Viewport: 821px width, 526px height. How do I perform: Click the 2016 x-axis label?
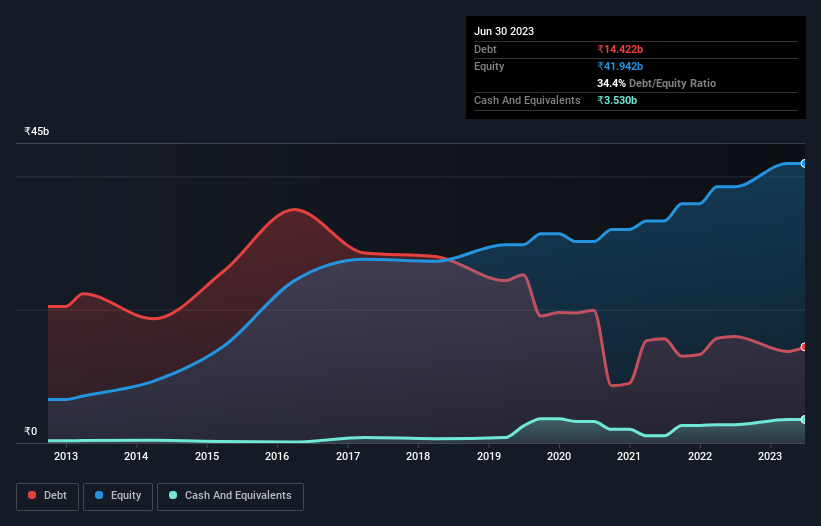coord(277,456)
